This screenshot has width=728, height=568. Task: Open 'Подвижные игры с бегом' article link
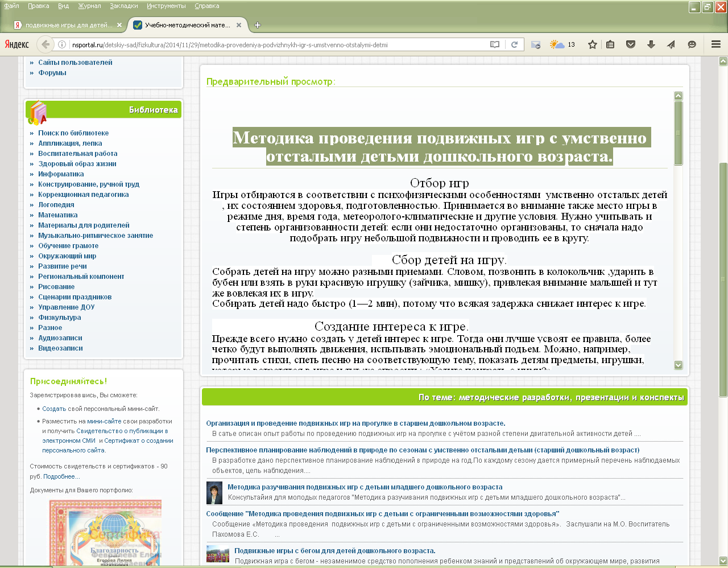pyautogui.click(x=335, y=551)
